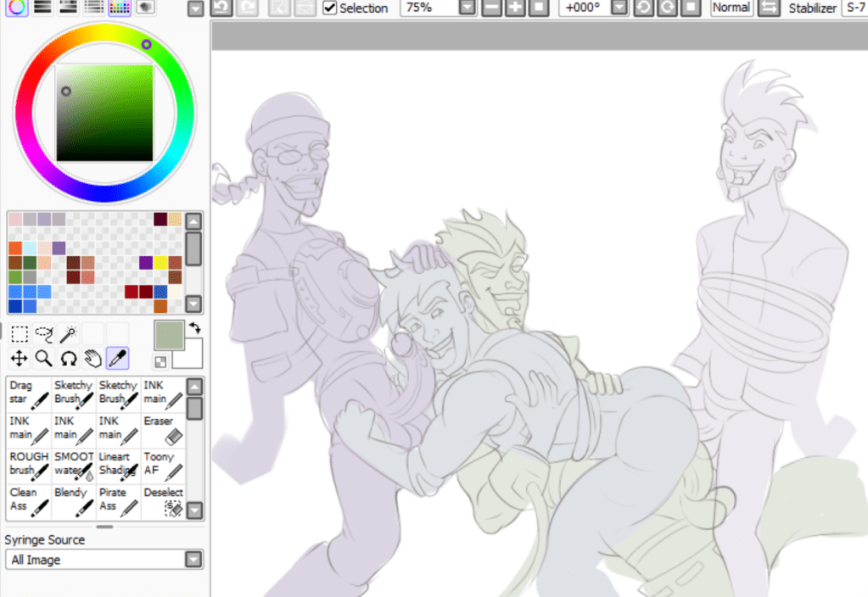This screenshot has width=868, height=597.
Task: Toggle the swatches panel button
Action: point(119,8)
